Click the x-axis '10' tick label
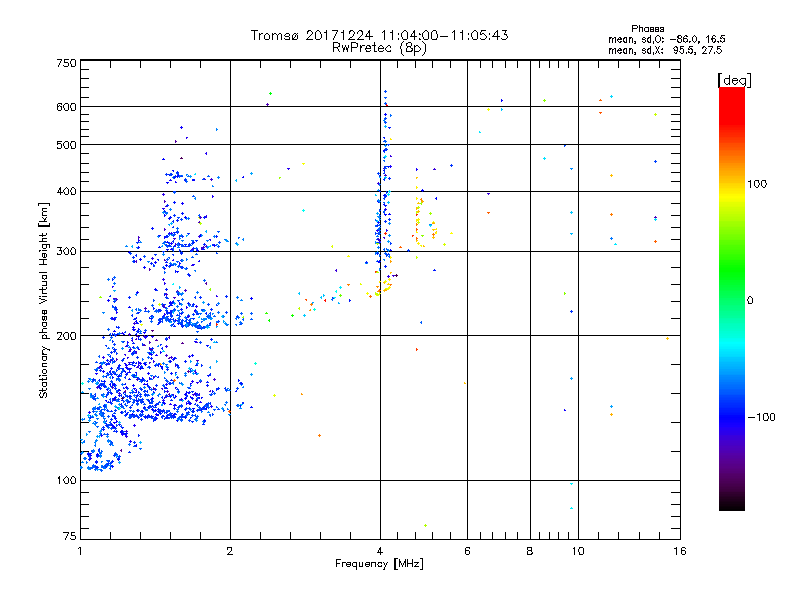Viewport: 800px width, 600px height. click(x=578, y=551)
